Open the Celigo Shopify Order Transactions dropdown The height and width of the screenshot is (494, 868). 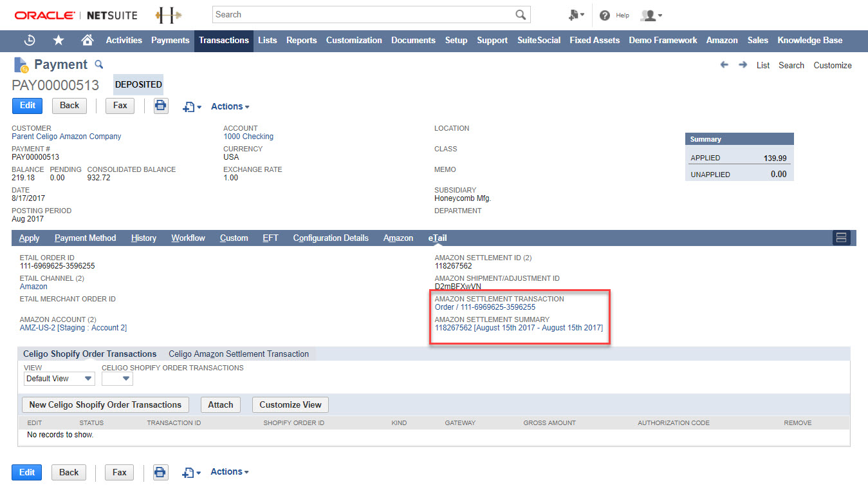tap(117, 379)
